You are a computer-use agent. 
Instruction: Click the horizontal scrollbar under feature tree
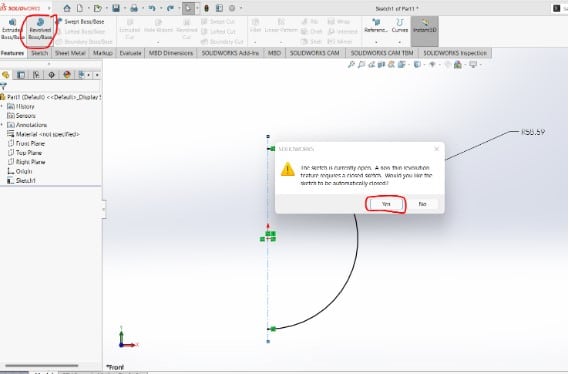[x=42, y=365]
